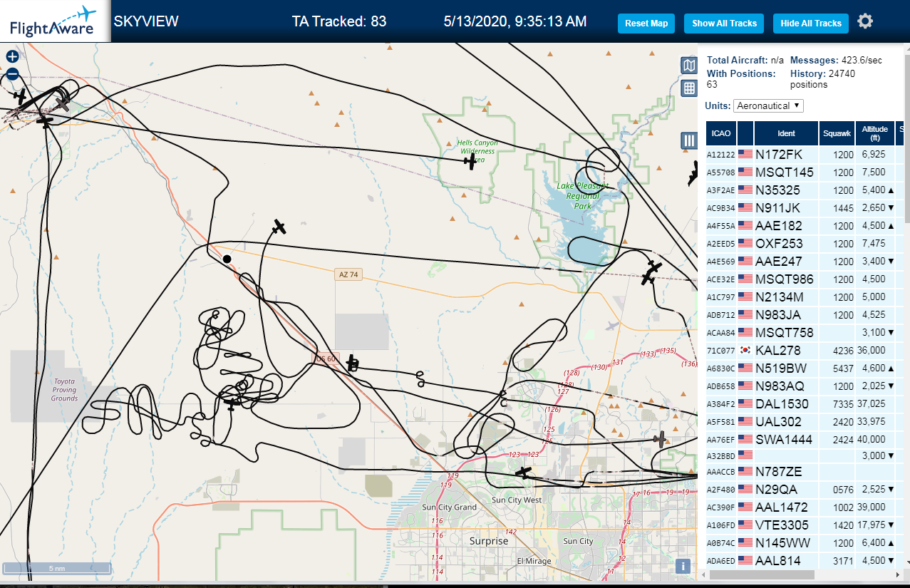Select the aircraft pair southeast of Lake Pleasant
This screenshot has width=910, height=588.
pos(651,272)
